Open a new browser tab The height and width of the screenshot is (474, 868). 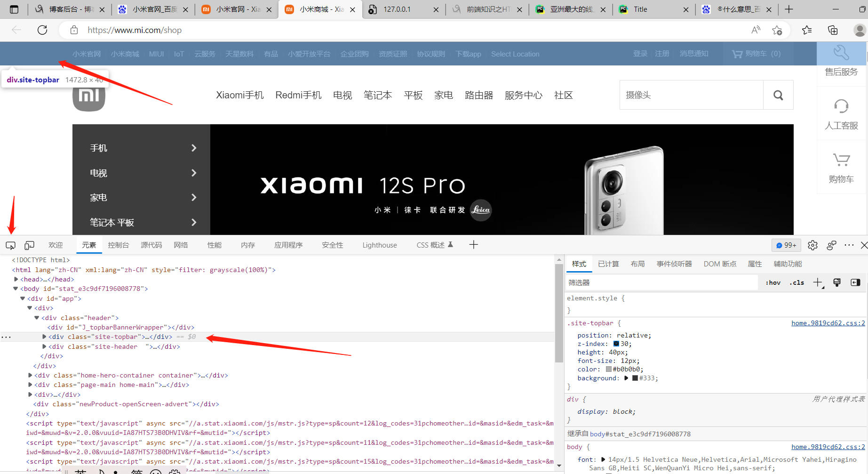click(x=789, y=9)
